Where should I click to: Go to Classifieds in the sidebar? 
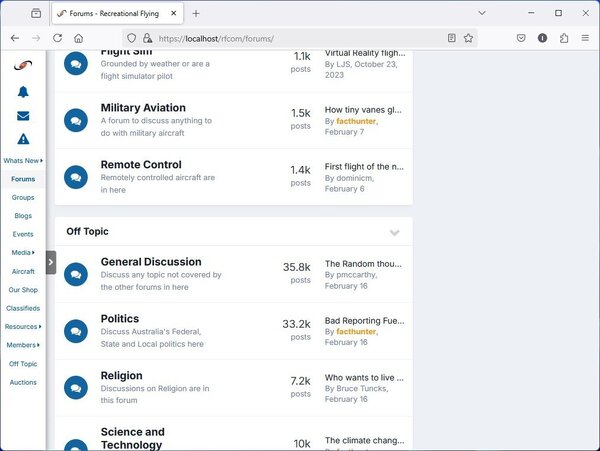tap(23, 308)
